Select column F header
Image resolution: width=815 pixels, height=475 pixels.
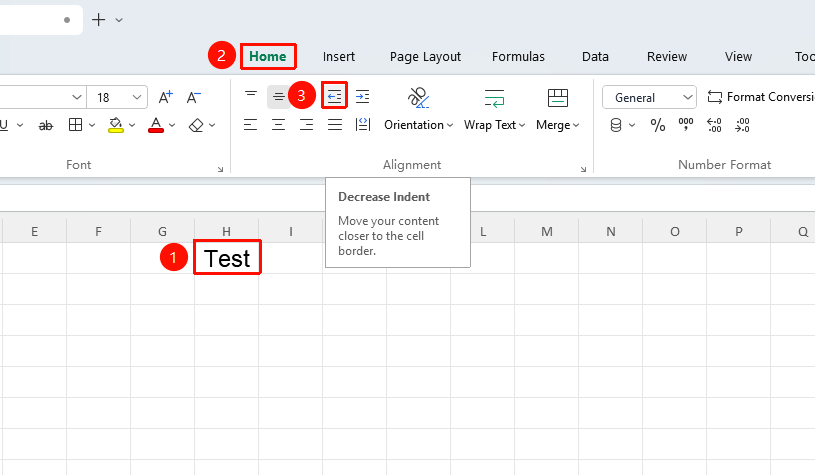click(98, 231)
